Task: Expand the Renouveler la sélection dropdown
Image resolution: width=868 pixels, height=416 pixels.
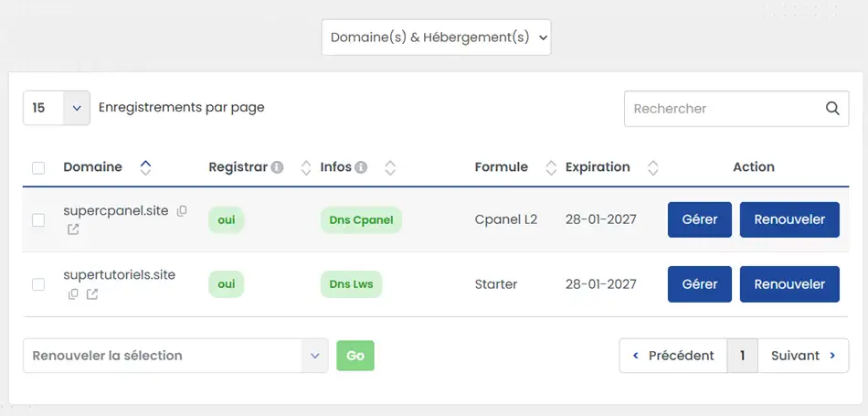Action: point(175,356)
